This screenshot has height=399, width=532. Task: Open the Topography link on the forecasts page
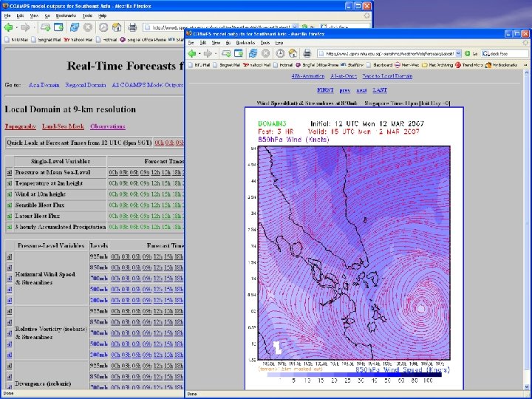[x=20, y=126]
